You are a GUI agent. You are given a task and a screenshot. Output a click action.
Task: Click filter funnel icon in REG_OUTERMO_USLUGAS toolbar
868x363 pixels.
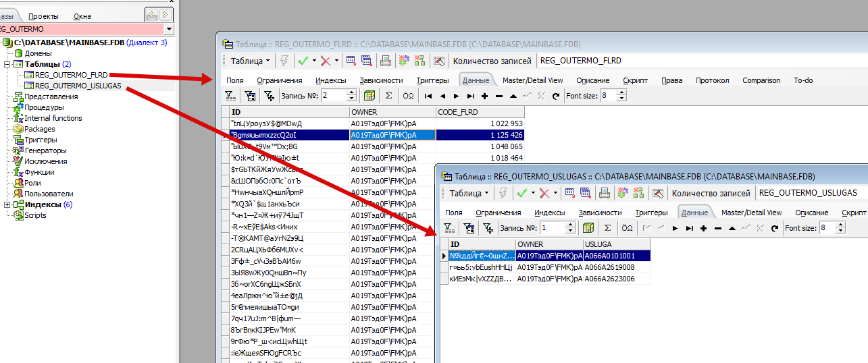coord(447,228)
